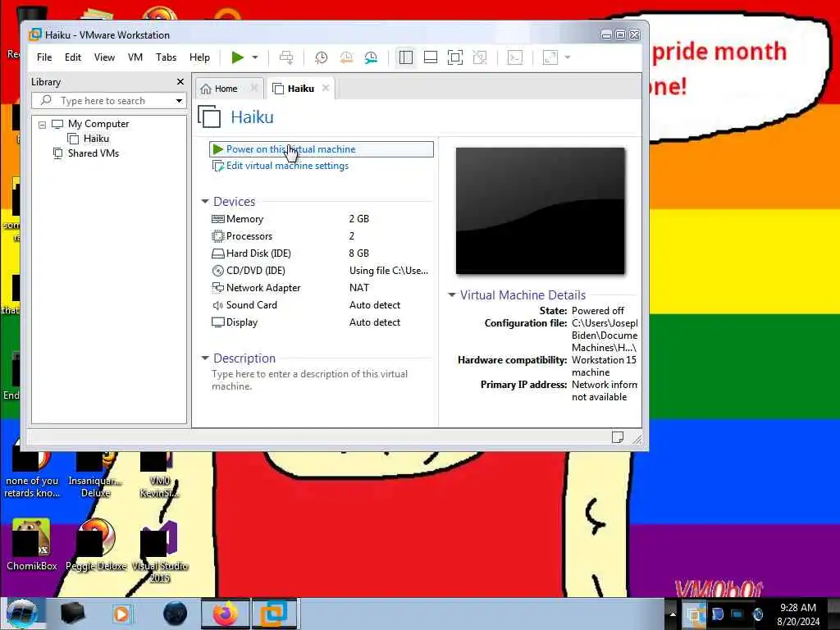Click Edit virtual machine settings

287,166
